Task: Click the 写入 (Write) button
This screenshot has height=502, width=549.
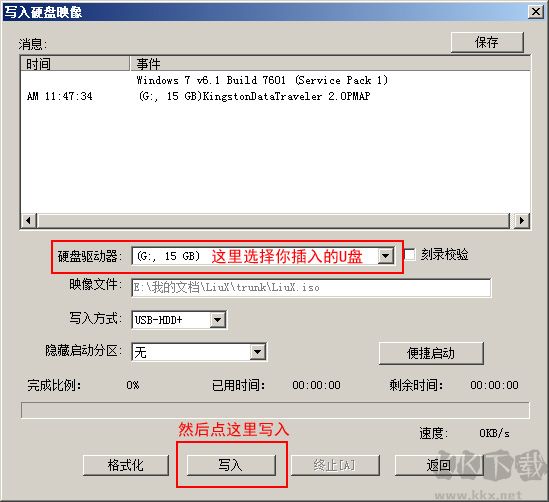Action: (x=231, y=465)
